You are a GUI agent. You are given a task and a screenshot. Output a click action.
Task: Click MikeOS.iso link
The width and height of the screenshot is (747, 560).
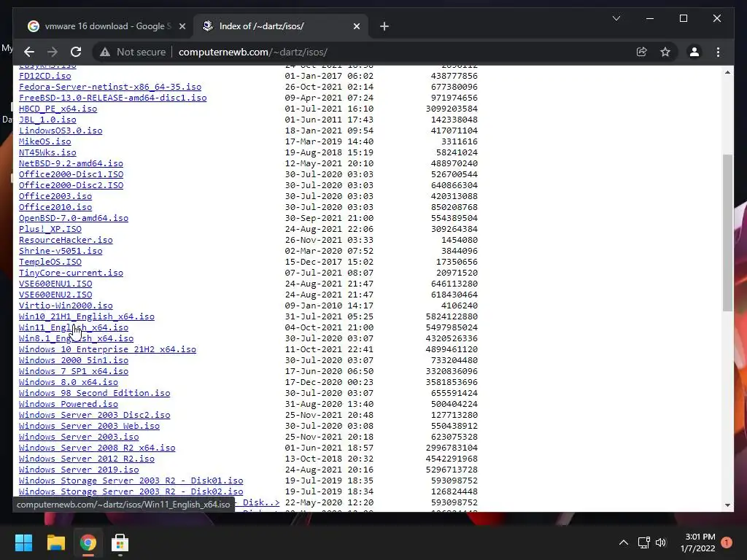(x=44, y=141)
